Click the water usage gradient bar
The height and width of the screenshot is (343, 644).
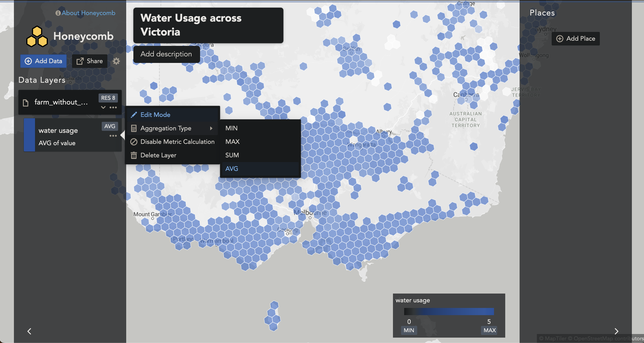pyautogui.click(x=449, y=312)
